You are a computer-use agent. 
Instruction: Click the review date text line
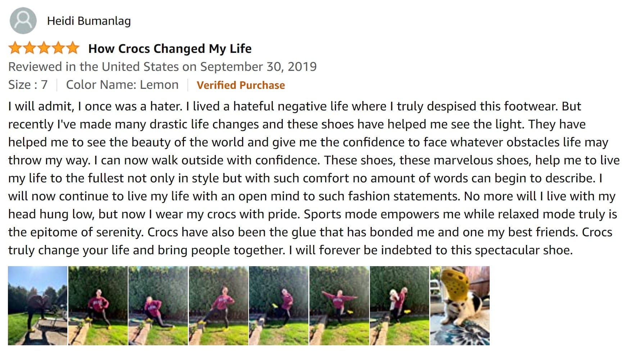point(162,67)
